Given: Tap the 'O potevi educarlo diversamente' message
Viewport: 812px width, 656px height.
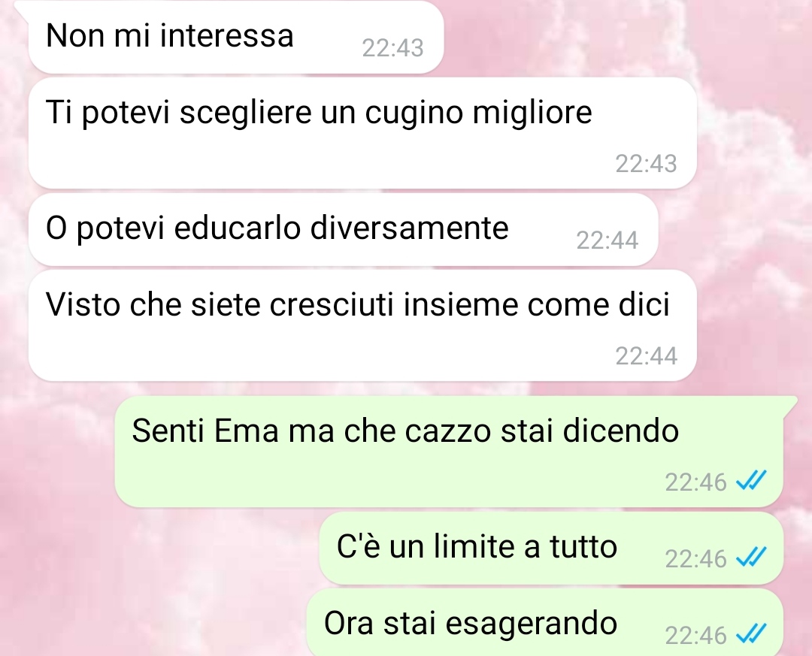Looking at the screenshot, I should (343, 229).
